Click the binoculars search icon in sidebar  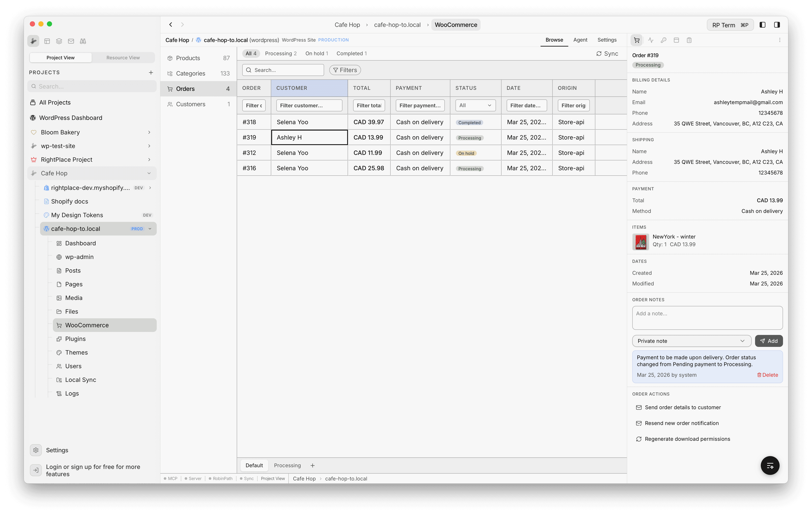[x=83, y=41]
